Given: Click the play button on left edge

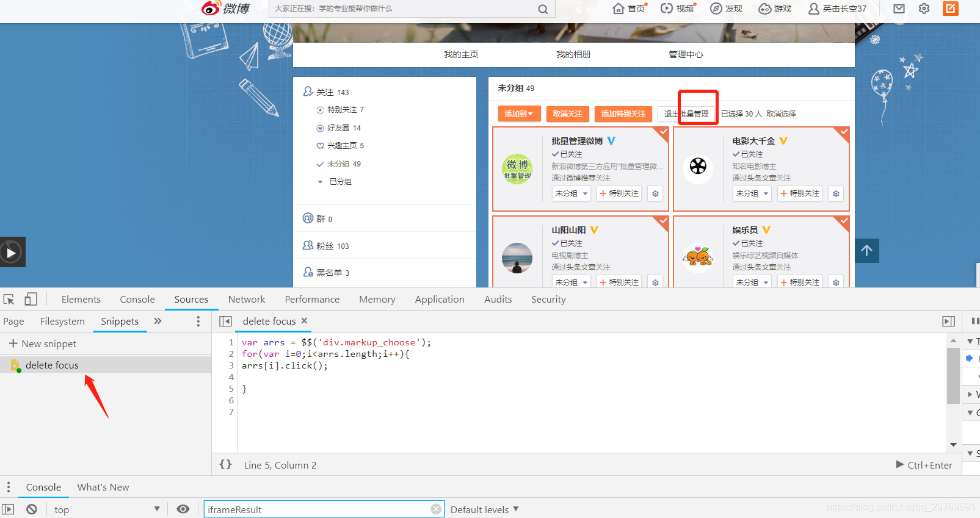Looking at the screenshot, I should tap(12, 252).
